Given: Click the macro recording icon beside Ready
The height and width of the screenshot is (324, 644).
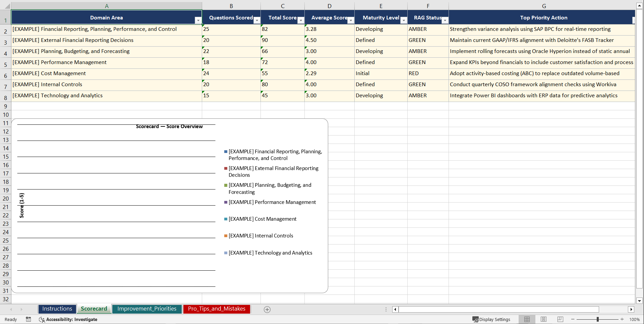Looking at the screenshot, I should click(x=28, y=319).
